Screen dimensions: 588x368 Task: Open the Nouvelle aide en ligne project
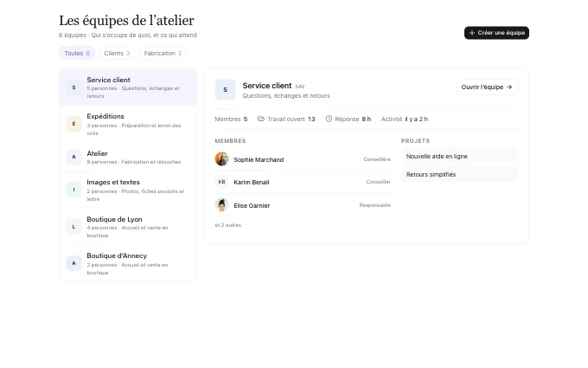coord(460,156)
